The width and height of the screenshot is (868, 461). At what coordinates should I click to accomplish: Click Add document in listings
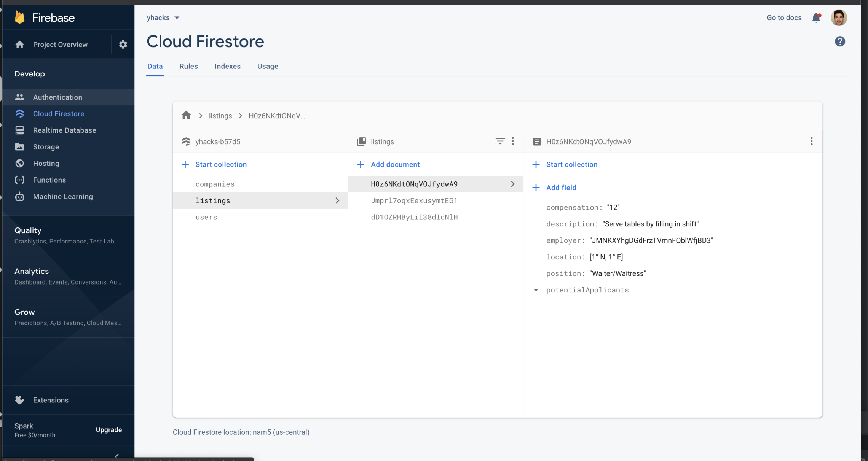tap(395, 164)
